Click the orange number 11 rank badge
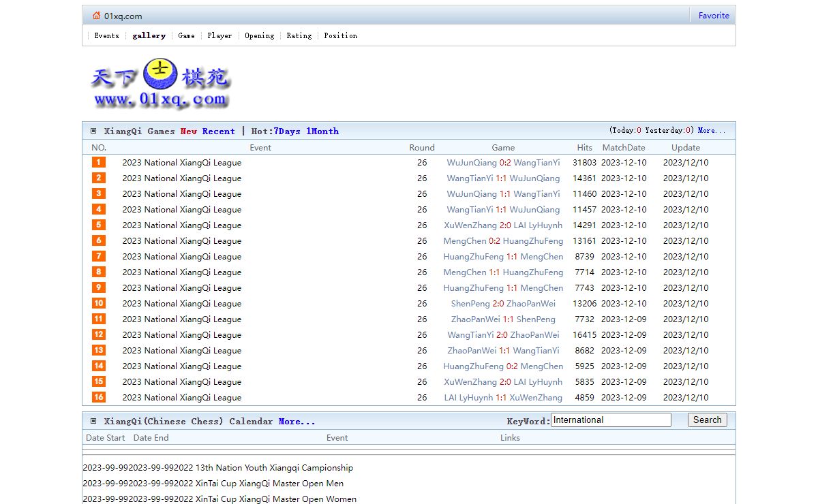 click(99, 319)
